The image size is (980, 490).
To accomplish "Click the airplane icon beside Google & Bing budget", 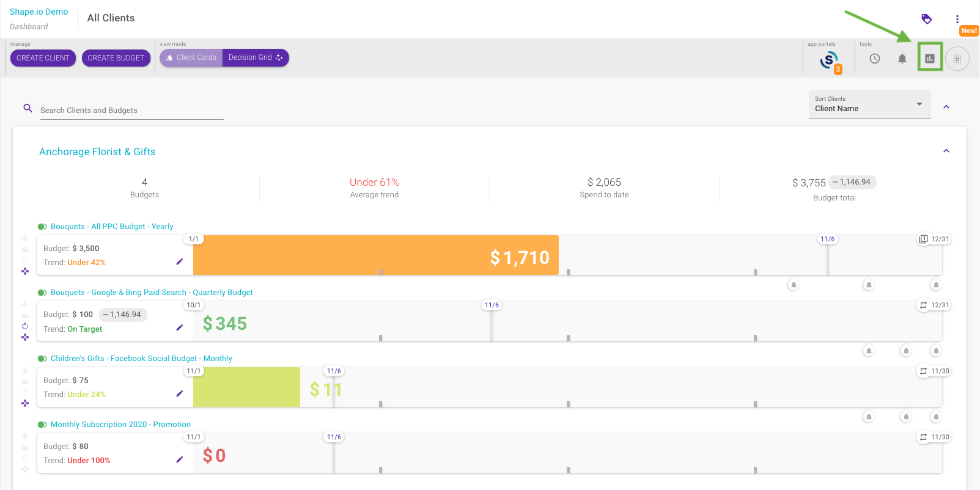I will tap(25, 304).
